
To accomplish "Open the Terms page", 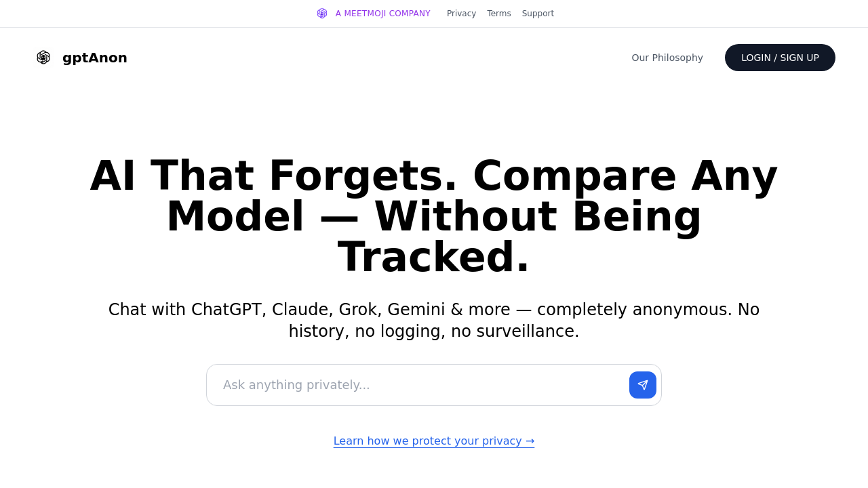I will coord(499,12).
